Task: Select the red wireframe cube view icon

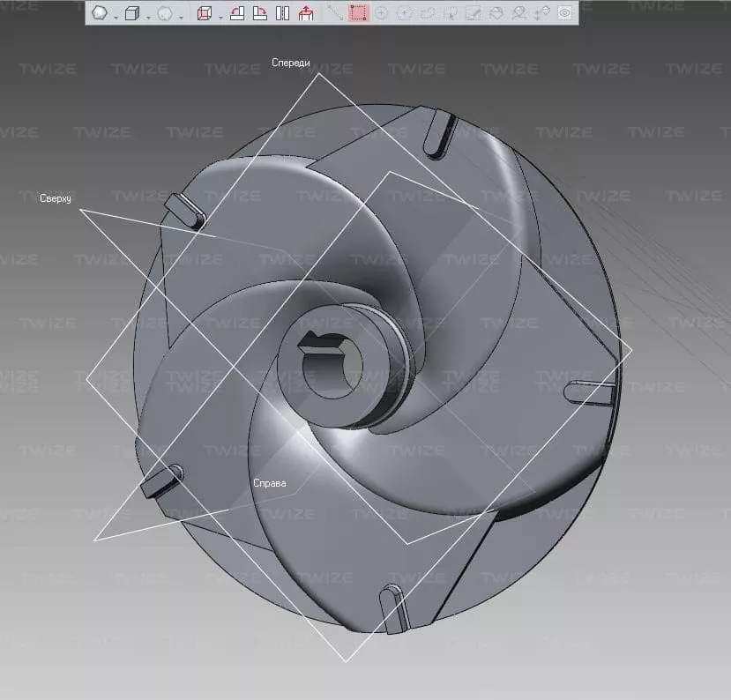Action: tap(204, 13)
